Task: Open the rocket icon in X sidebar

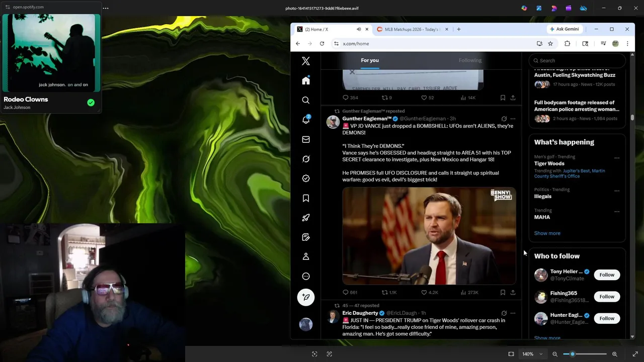Action: coord(306,218)
